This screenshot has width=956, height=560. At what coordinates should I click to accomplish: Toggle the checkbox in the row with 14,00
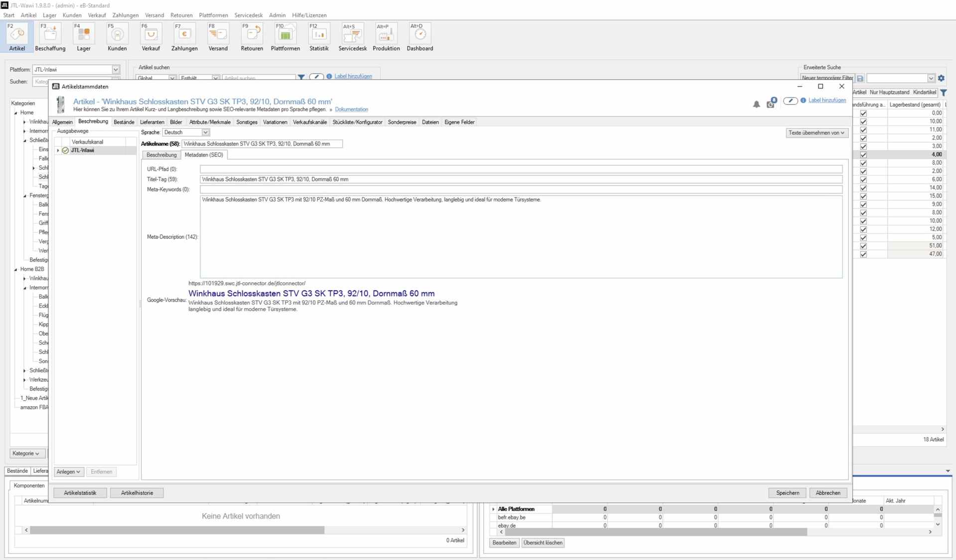pos(863,188)
